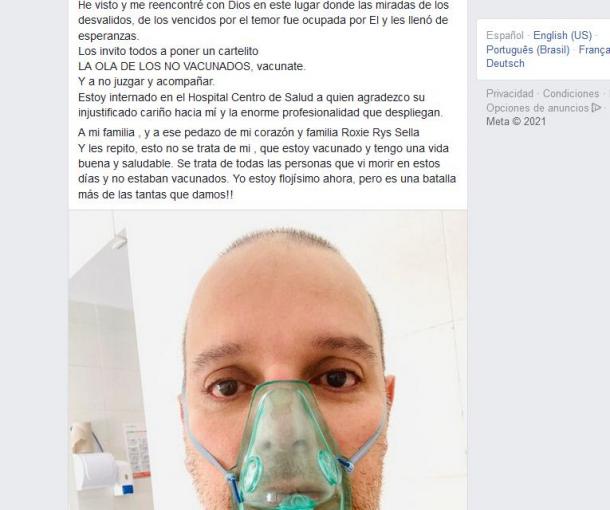Image resolution: width=610 pixels, height=510 pixels.
Task: Click the AdChoices triangle icon
Action: (x=596, y=107)
